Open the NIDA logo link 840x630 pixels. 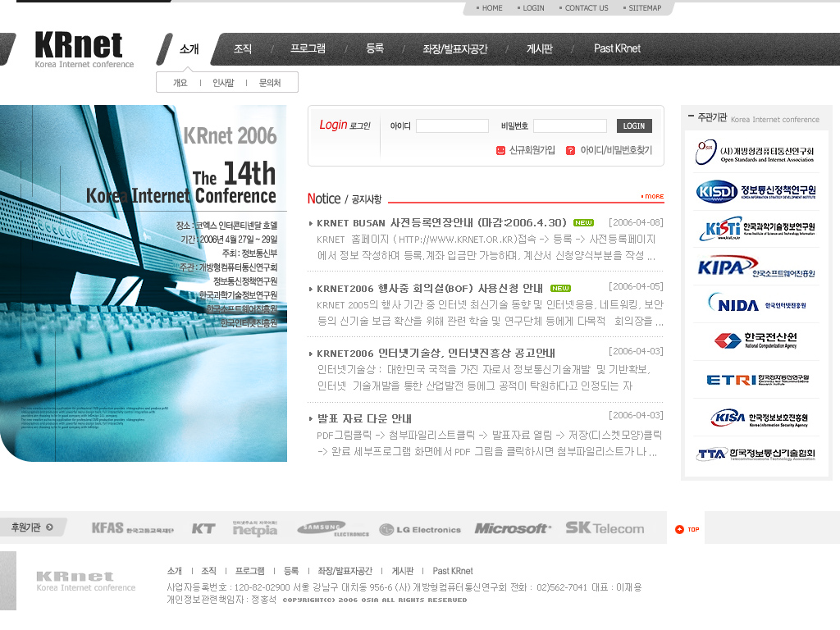756,304
